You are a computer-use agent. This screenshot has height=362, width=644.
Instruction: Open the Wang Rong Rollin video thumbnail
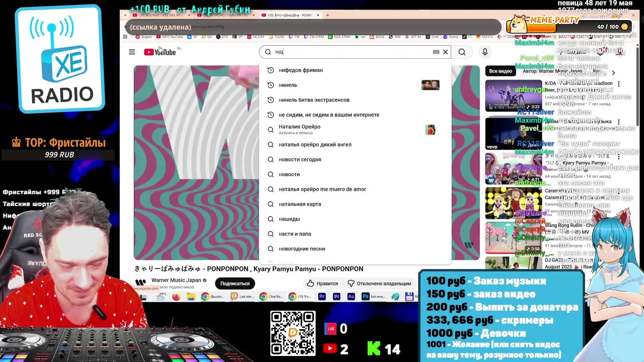point(513,237)
